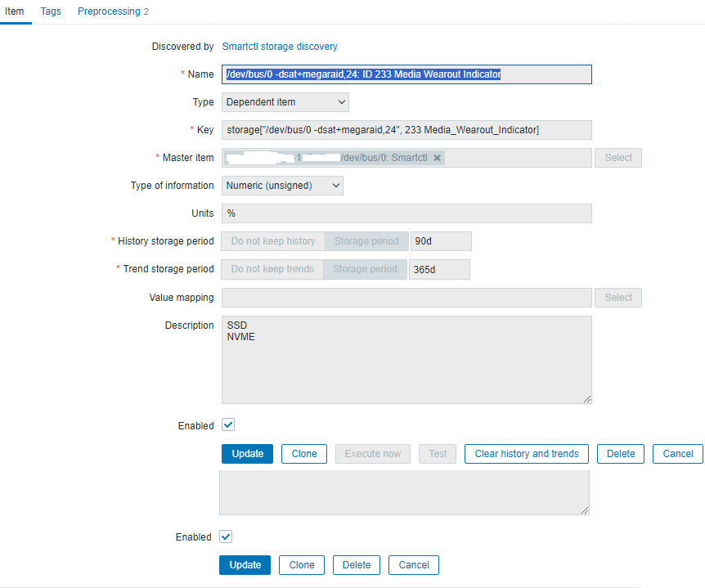Click the Description text area with SSD NVME
The height and width of the screenshot is (588, 705).
[x=406, y=360]
